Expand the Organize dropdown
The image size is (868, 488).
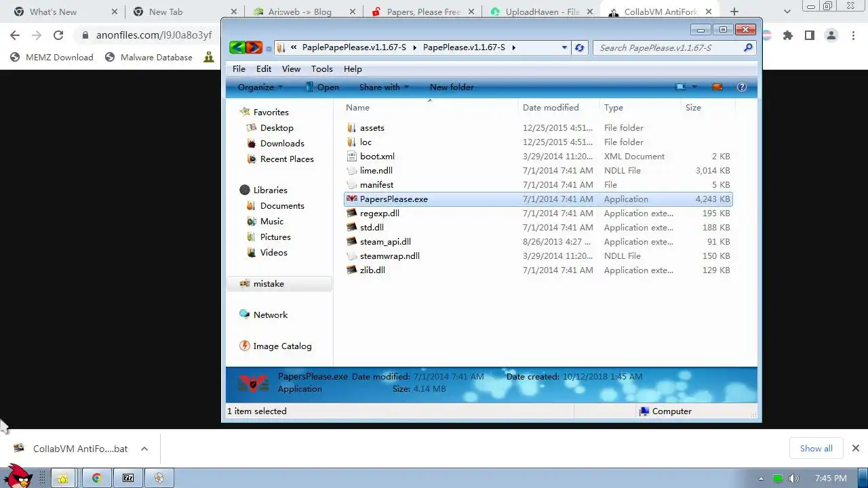260,87
